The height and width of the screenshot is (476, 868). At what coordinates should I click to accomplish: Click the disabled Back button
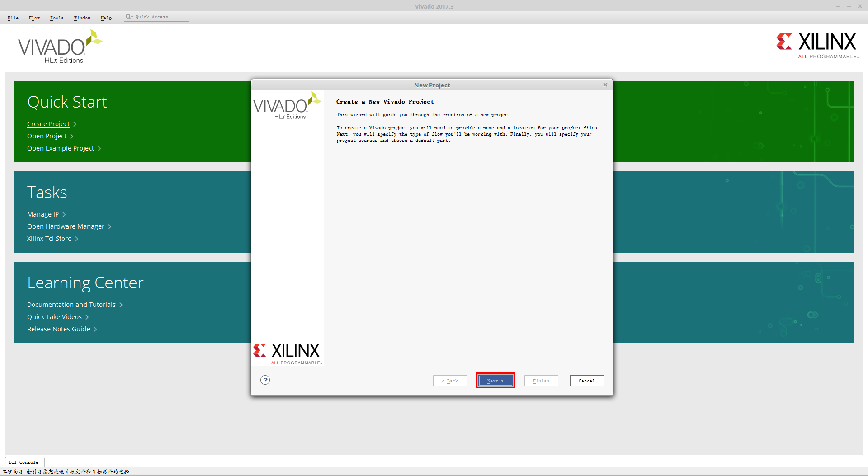coord(450,381)
